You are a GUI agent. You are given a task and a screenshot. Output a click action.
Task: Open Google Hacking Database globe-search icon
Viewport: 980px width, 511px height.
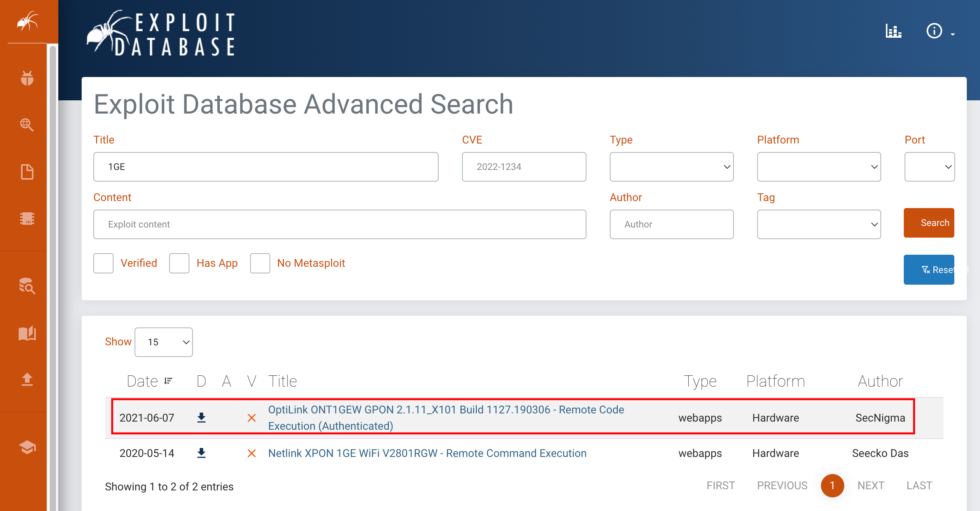tap(27, 125)
